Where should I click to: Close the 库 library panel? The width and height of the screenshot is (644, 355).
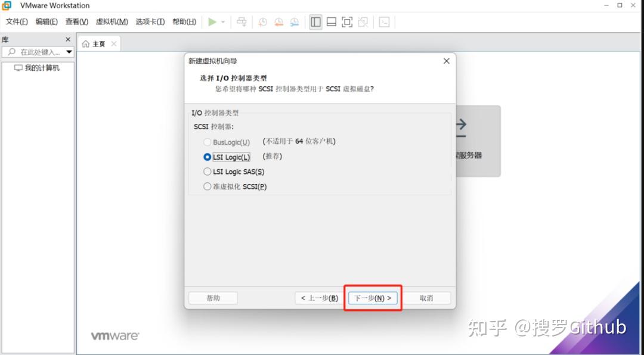point(68,39)
